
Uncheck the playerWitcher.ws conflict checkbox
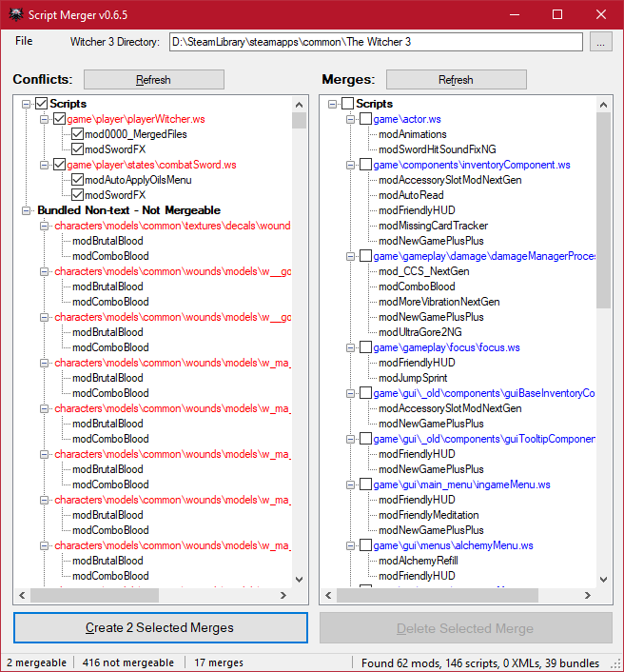pyautogui.click(x=60, y=119)
